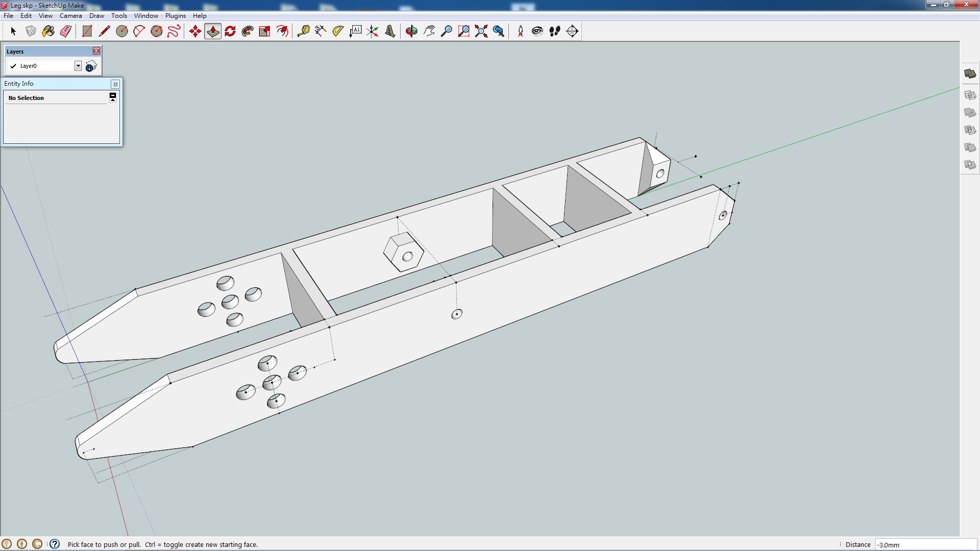Open the Layers details manager icon
Viewport: 980px width, 551px height.
(91, 66)
